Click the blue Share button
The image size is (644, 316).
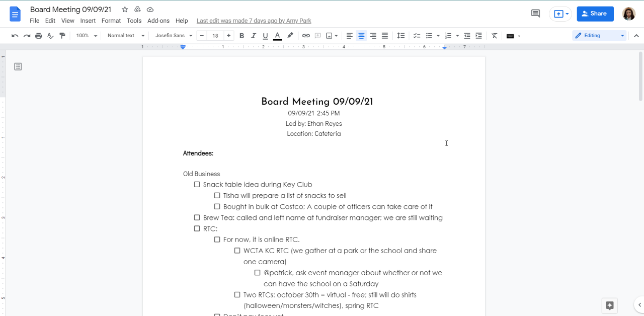coord(595,14)
